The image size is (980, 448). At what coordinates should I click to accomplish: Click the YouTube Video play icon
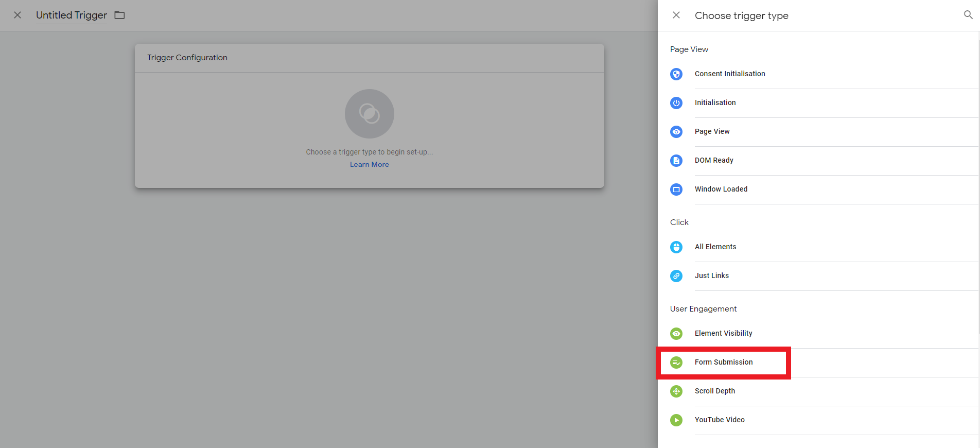(676, 420)
